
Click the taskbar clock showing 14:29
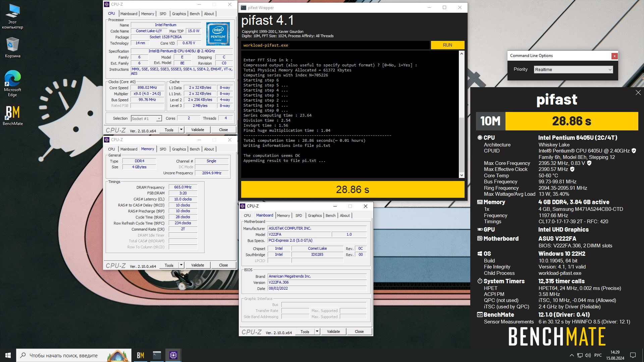(615, 355)
